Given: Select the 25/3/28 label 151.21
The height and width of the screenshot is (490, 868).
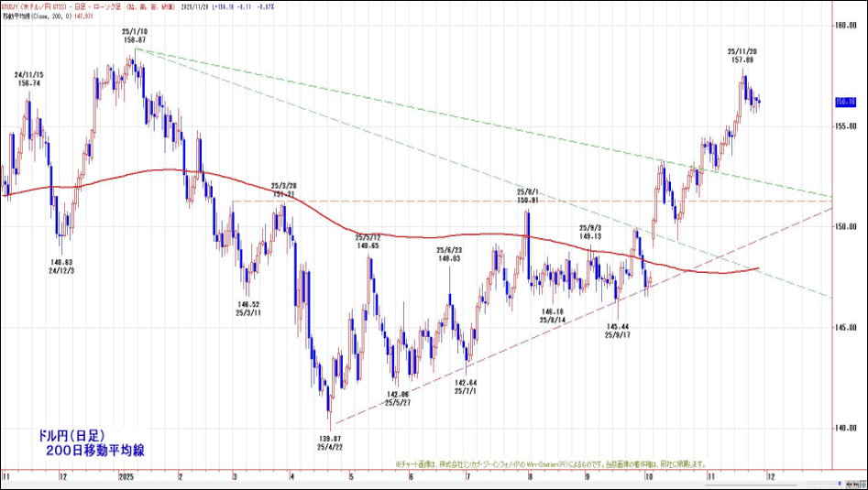Looking at the screenshot, I should pyautogui.click(x=284, y=190).
